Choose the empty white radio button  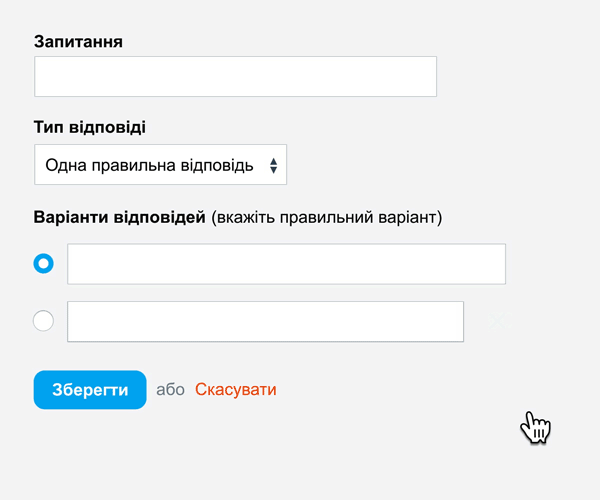43,321
